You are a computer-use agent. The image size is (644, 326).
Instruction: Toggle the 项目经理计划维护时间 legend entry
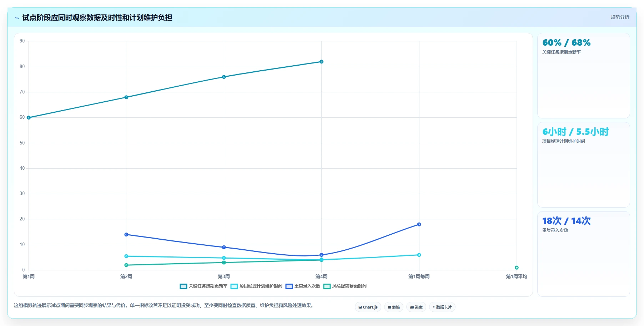coord(256,286)
